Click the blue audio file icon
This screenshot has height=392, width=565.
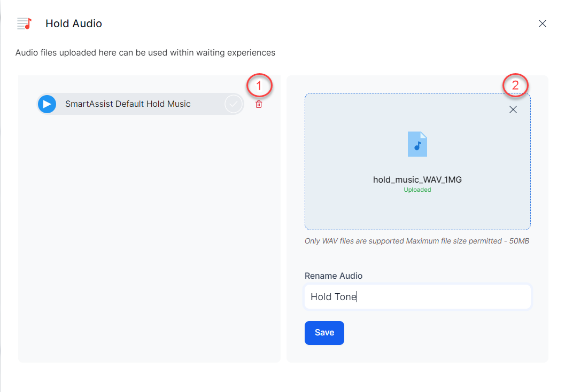point(417,144)
